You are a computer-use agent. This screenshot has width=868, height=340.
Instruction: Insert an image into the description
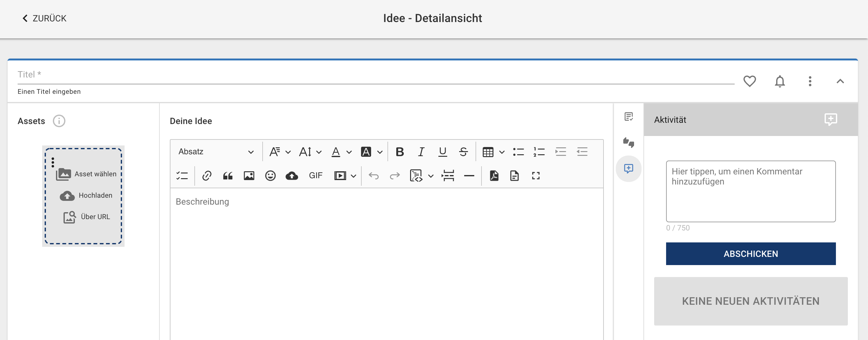point(249,176)
